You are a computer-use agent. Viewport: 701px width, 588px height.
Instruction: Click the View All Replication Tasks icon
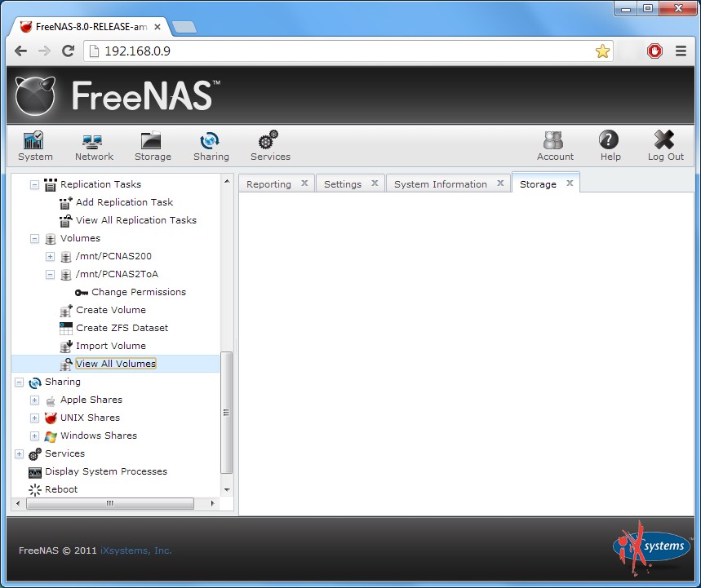pyautogui.click(x=66, y=221)
